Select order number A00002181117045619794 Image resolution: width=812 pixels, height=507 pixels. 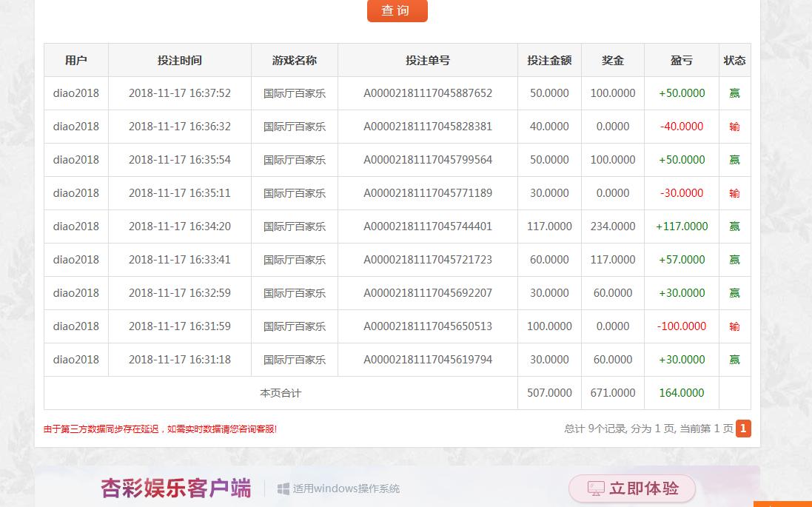point(428,360)
